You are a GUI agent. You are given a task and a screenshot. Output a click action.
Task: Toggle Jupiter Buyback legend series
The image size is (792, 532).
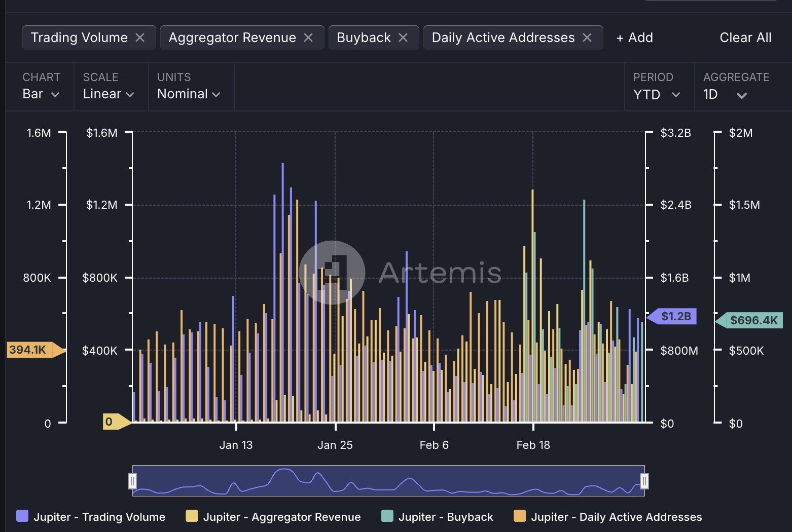(x=437, y=517)
